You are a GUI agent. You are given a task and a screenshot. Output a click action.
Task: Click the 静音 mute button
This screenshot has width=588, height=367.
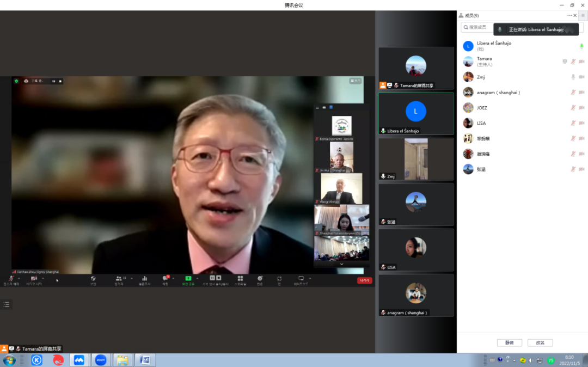[x=509, y=342]
